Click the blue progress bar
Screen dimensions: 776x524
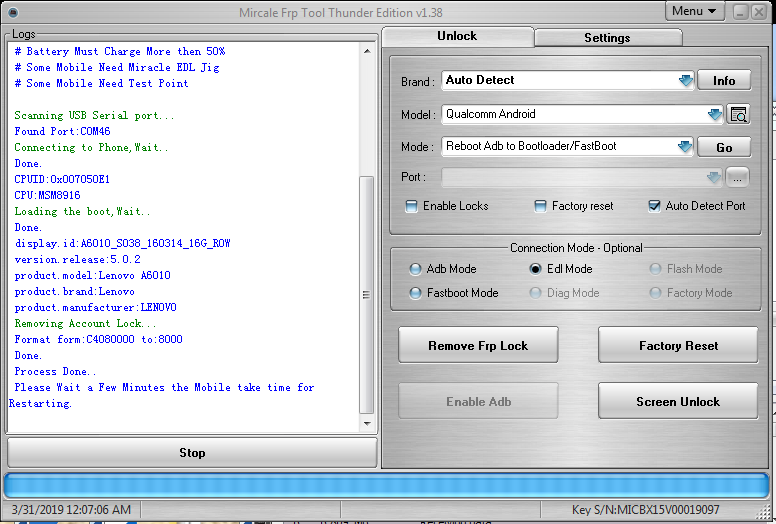point(387,485)
